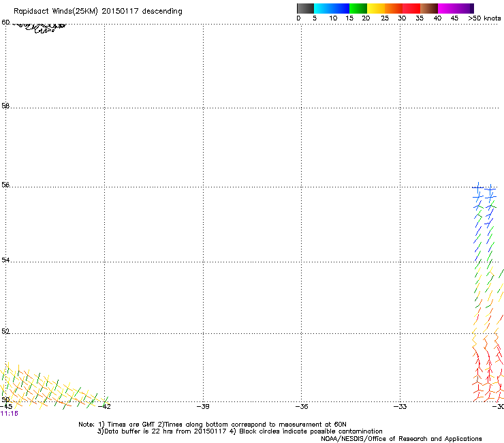Click the "NOAA/NESDIS/Office of Research and Applications" credit

pyautogui.click(x=401, y=439)
